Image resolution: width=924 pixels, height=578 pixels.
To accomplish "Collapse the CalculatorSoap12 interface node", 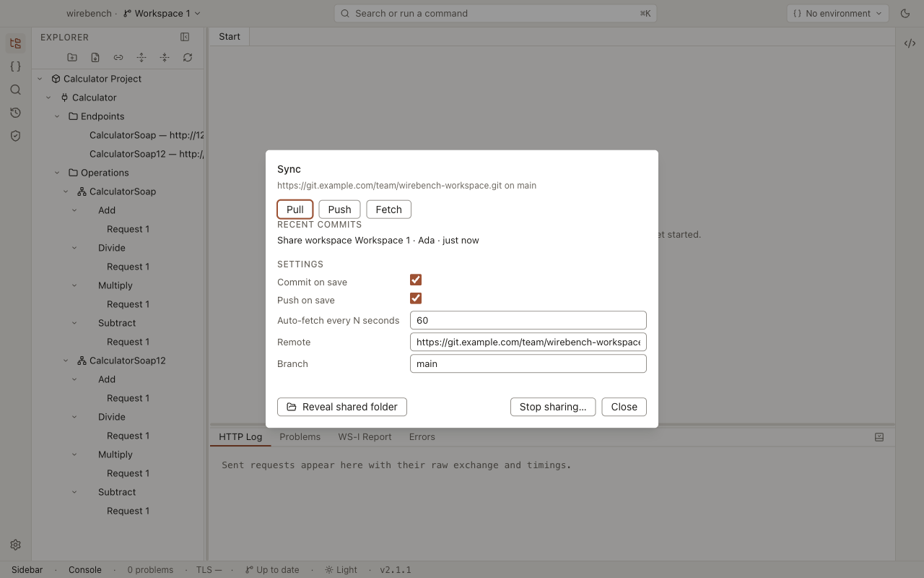I will 66,361.
